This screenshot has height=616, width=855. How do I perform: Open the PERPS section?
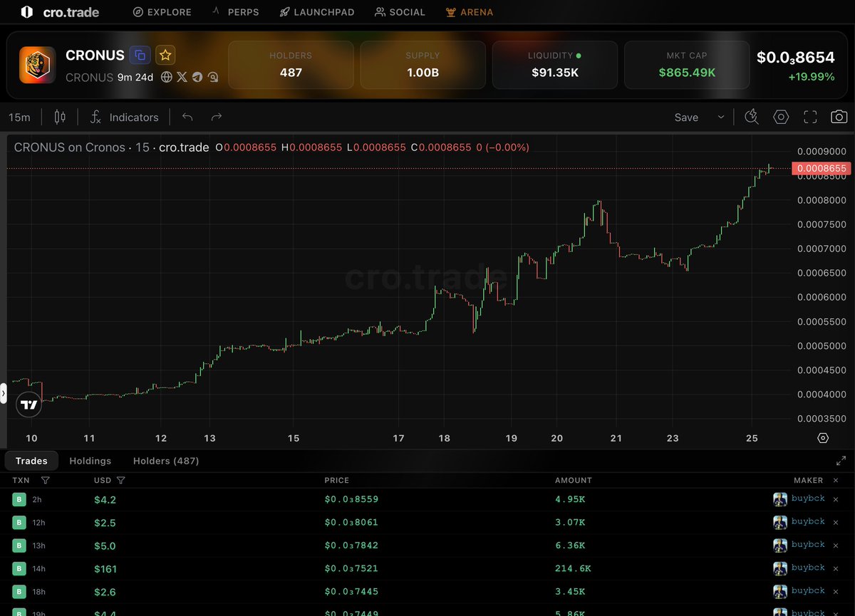point(235,12)
